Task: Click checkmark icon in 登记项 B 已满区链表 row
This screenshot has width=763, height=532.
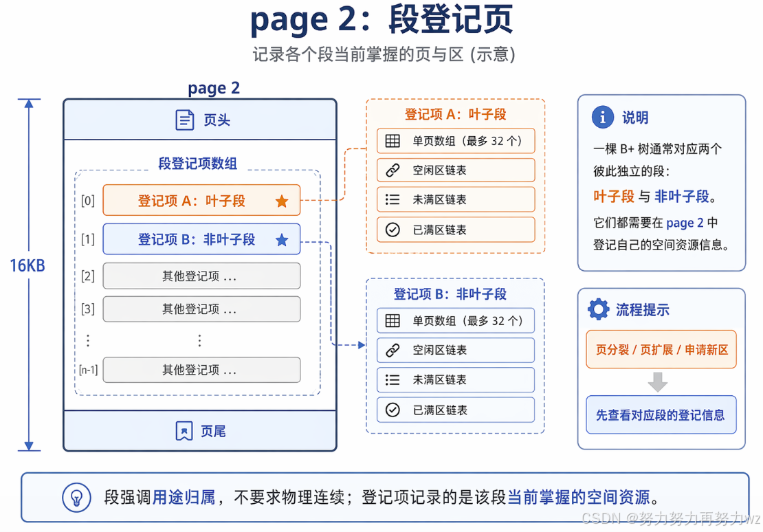Action: click(x=392, y=410)
